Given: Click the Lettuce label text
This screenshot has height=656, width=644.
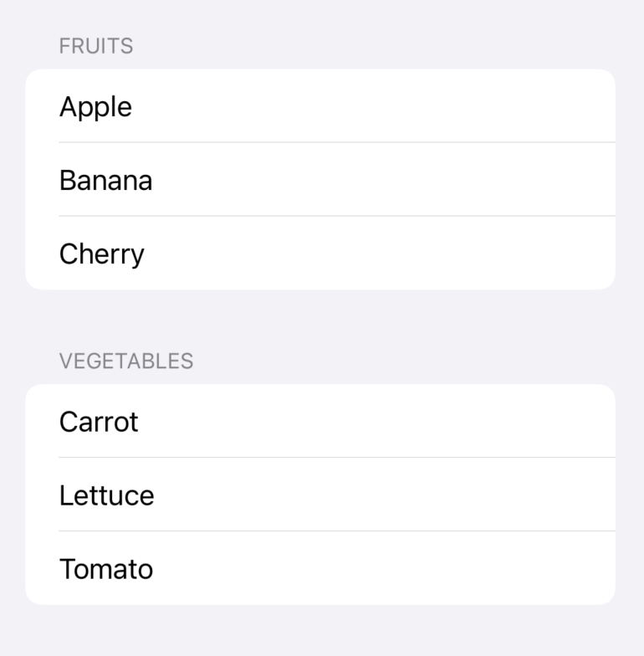Looking at the screenshot, I should tap(106, 495).
